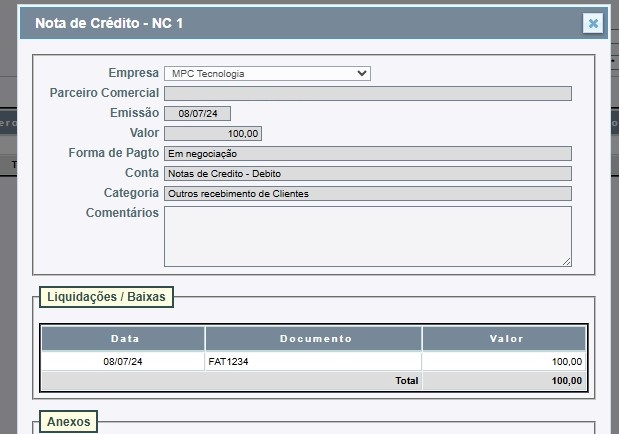
Task: Click the Total row label
Action: pos(406,381)
